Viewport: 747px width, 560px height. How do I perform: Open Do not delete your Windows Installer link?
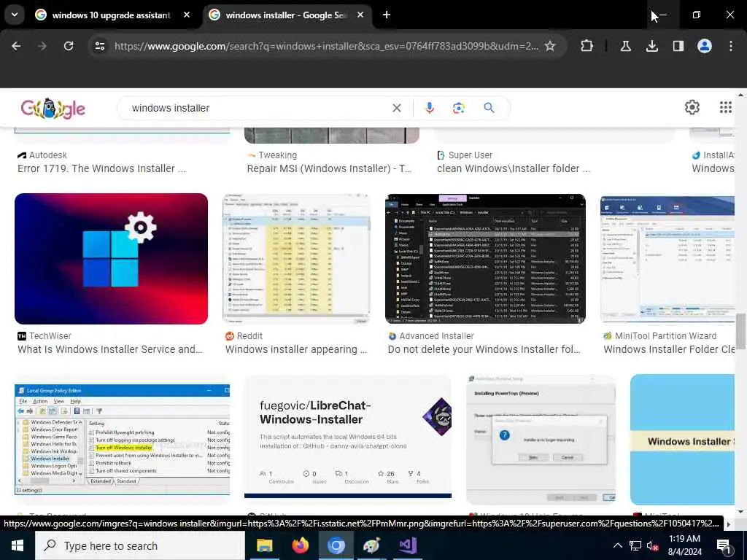[484, 349]
